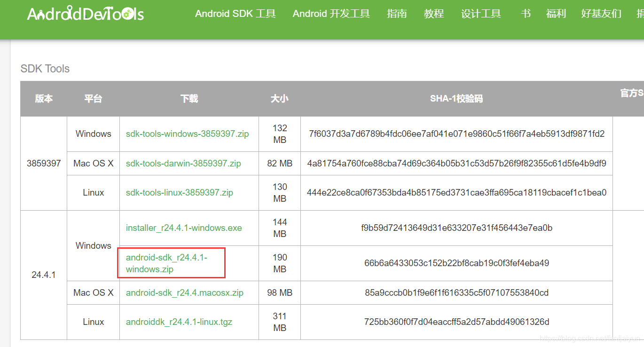Open the 书 menu item

[x=526, y=14]
